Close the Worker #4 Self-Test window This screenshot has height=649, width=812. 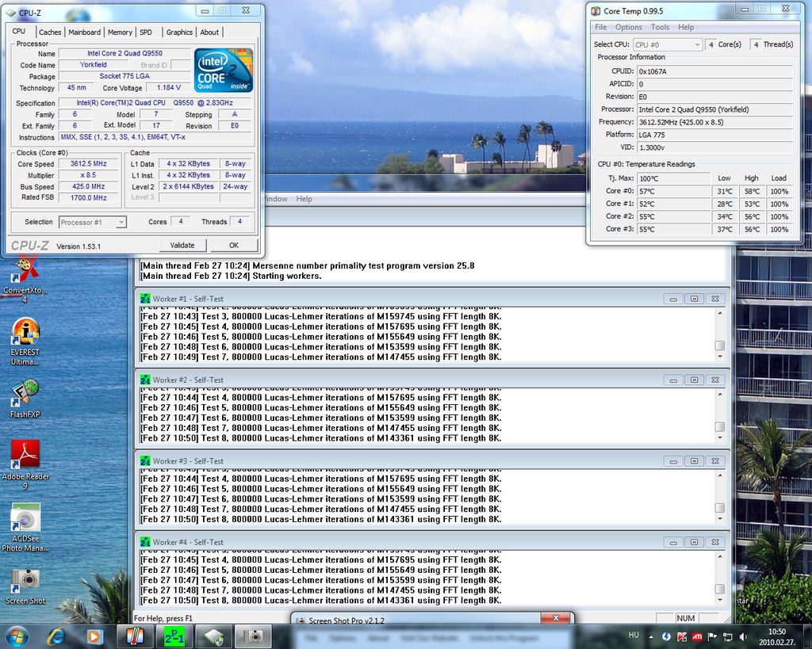[x=715, y=542]
